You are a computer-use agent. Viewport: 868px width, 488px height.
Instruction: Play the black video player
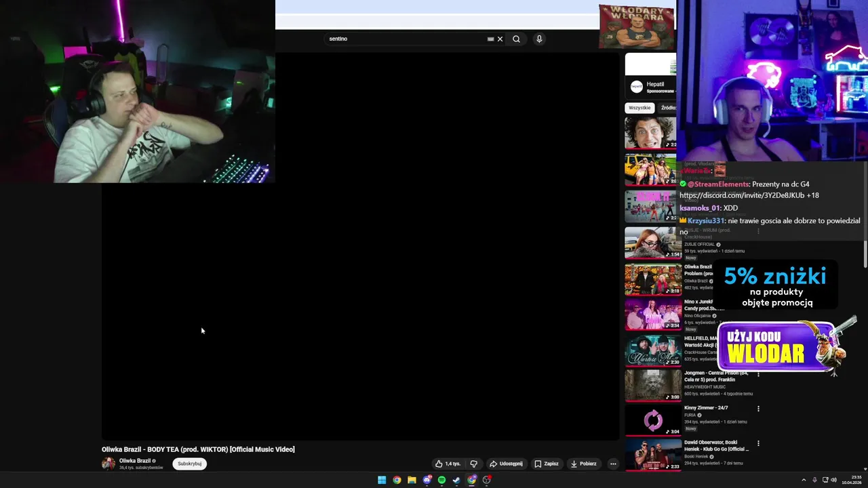pyautogui.click(x=361, y=246)
